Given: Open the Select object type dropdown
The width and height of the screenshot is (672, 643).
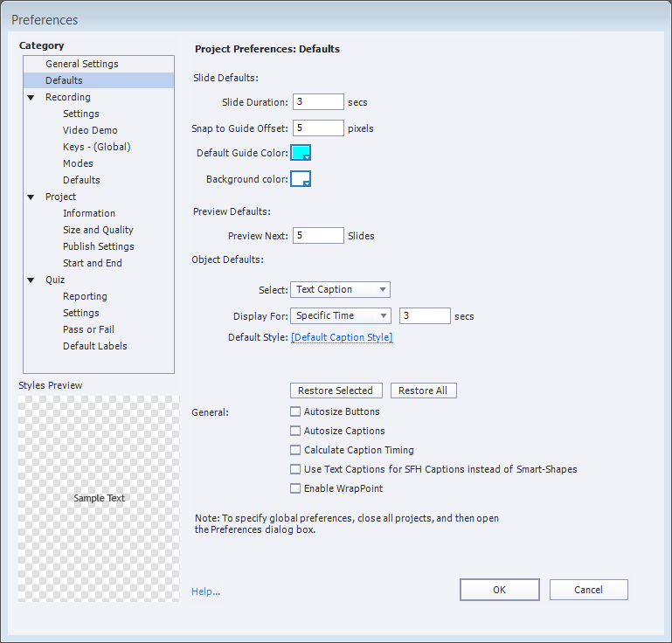Looking at the screenshot, I should click(340, 289).
